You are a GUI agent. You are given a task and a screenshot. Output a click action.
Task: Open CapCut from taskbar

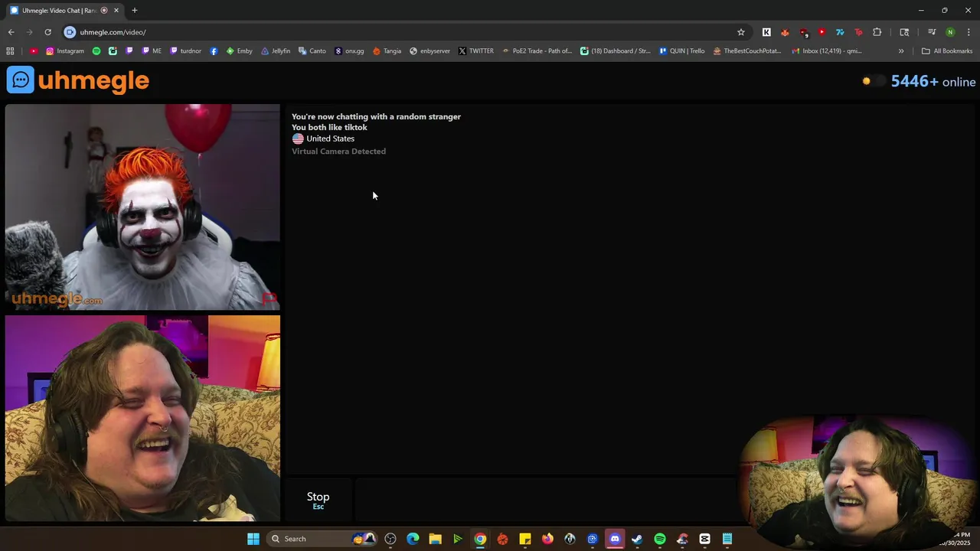[x=704, y=539]
